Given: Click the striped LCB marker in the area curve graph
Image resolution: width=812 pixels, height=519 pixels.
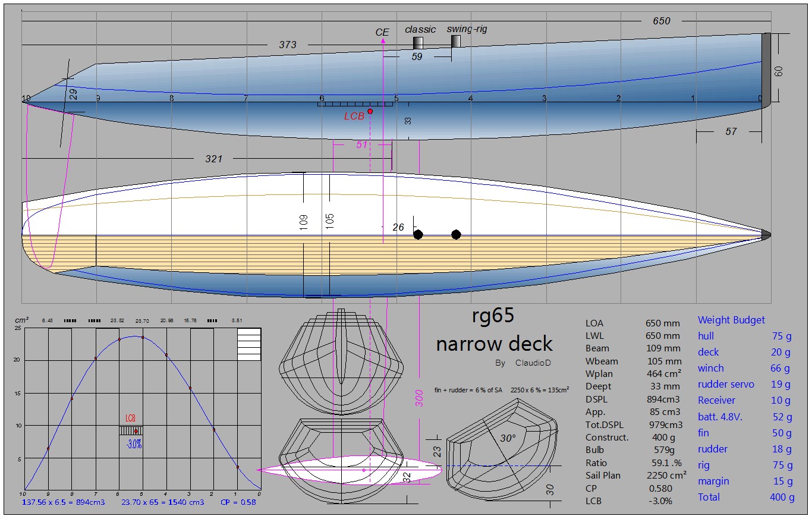Looking at the screenshot, I should tap(130, 430).
